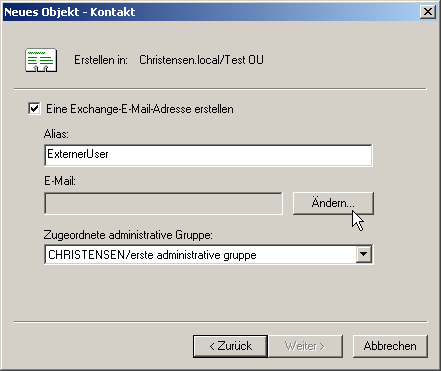Click the 'E-Mail:' field label
This screenshot has width=441, height=371.
[60, 181]
